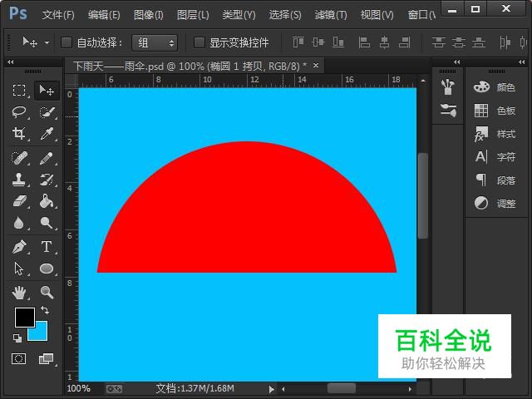Open the status bar info arrow menu

pyautogui.click(x=271, y=390)
